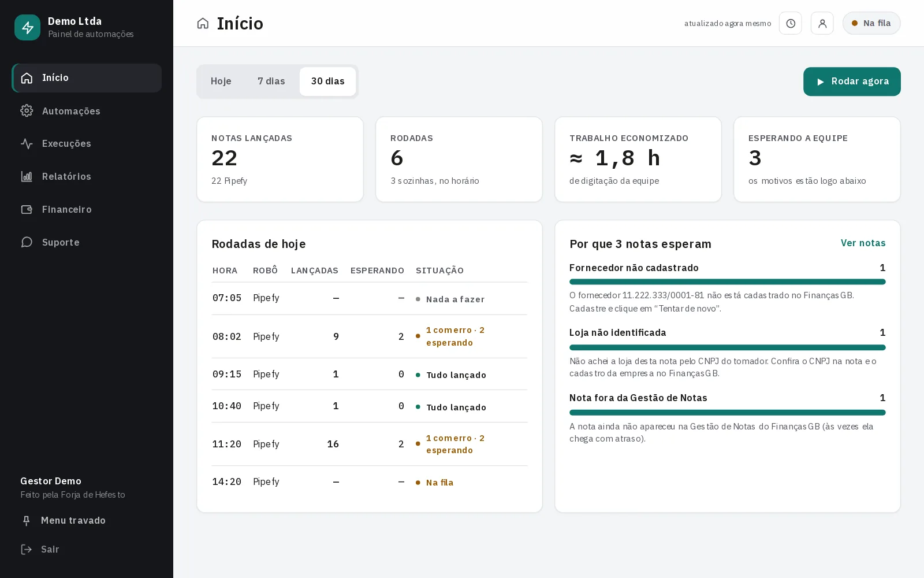The height and width of the screenshot is (578, 924).
Task: Click the SITUAÇÃO column header
Action: pyautogui.click(x=440, y=271)
